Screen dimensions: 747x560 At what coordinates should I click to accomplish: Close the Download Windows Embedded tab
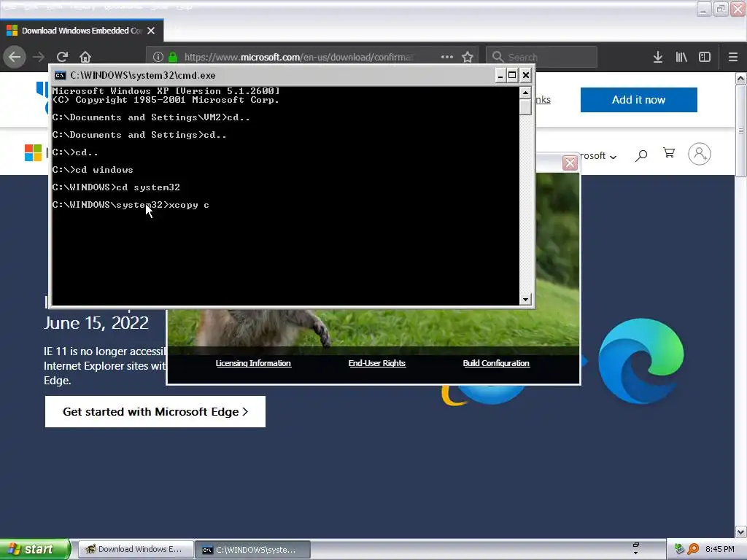tap(151, 31)
